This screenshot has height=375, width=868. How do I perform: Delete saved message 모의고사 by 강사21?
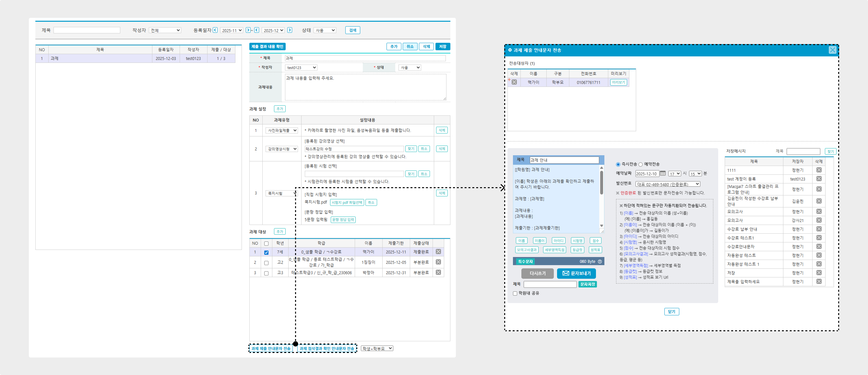click(819, 220)
